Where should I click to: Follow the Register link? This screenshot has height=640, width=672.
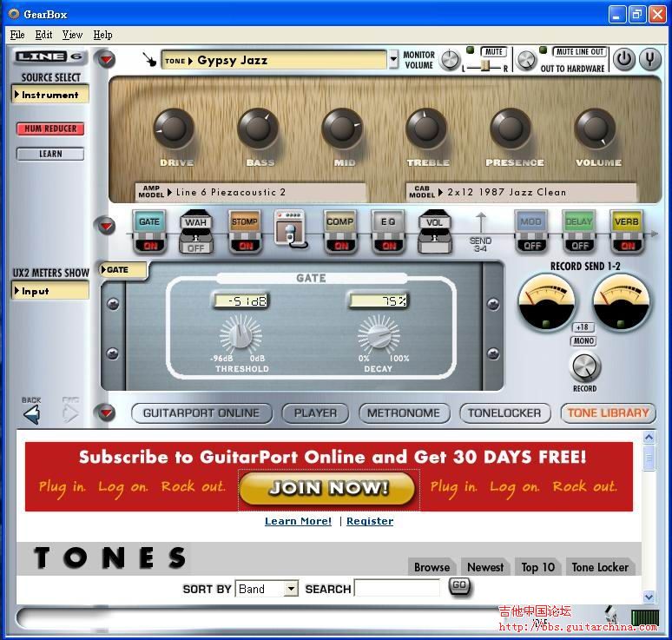pyautogui.click(x=370, y=521)
